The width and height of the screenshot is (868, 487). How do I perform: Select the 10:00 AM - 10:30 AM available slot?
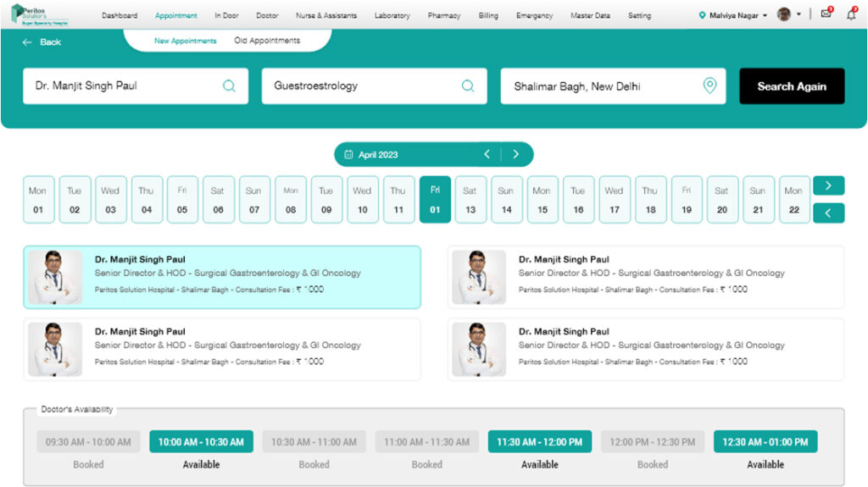[x=201, y=441]
